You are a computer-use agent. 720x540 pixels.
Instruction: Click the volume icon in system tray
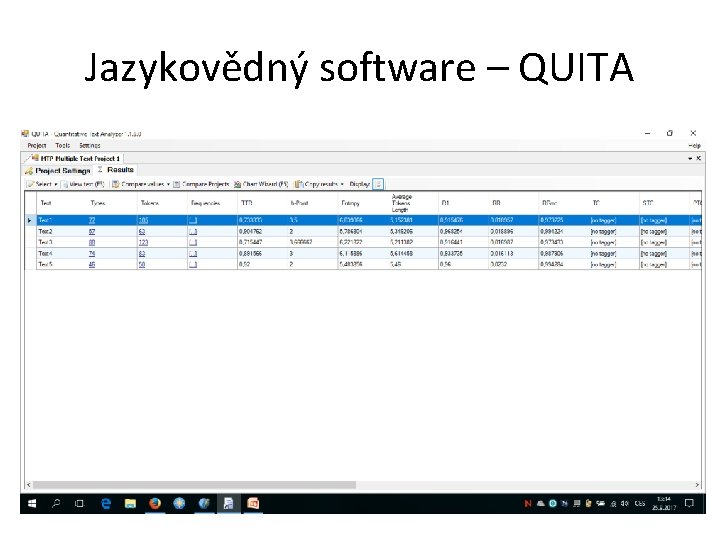624,504
